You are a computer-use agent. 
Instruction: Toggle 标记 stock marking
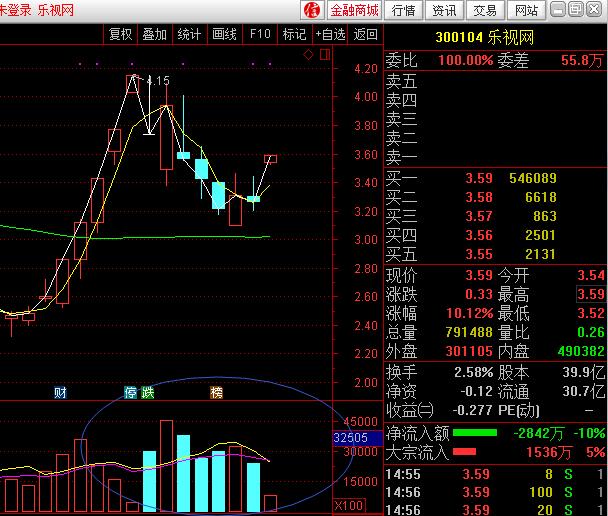(x=294, y=34)
